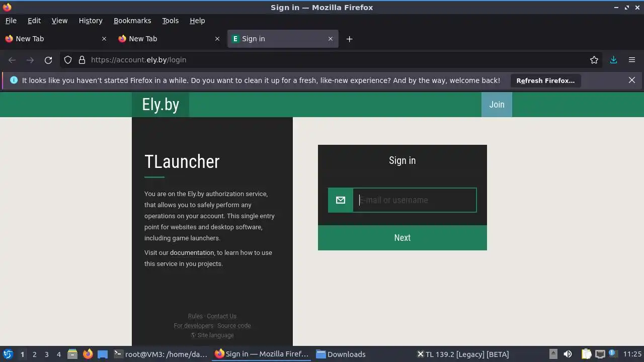Select the Firefox Sign in taskbar entry
The height and width of the screenshot is (362, 644).
pyautogui.click(x=262, y=354)
